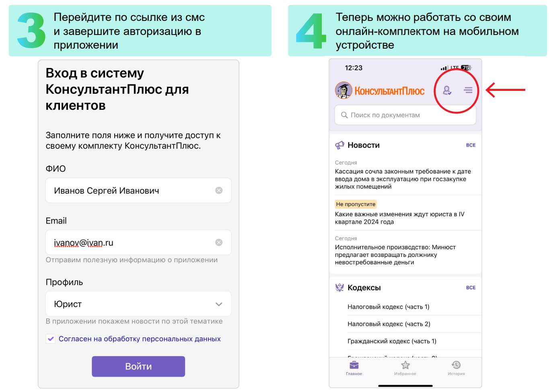Click the ФИО input field
Viewport: 549px width, 392px height.
(138, 191)
